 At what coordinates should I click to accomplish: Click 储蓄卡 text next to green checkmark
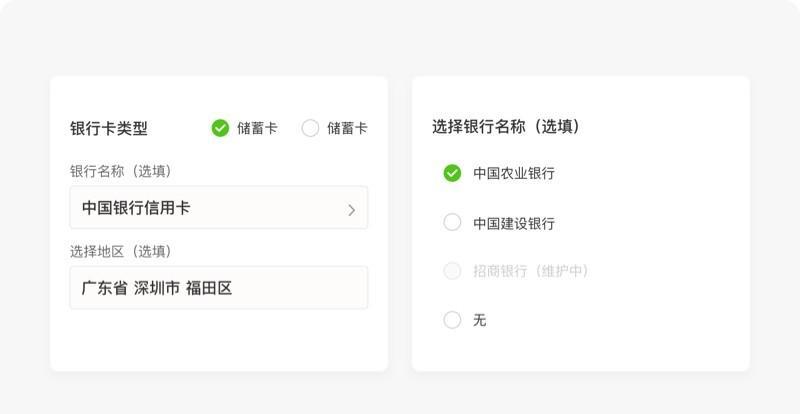coord(257,128)
